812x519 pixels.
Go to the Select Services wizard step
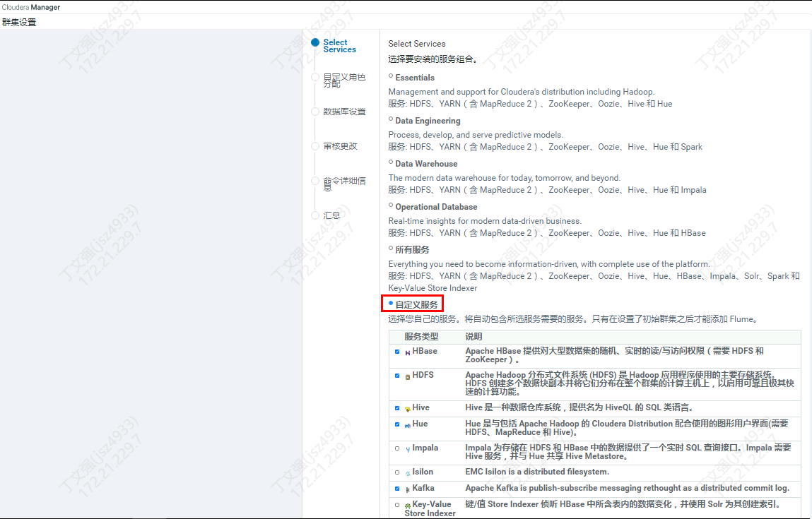[339, 46]
